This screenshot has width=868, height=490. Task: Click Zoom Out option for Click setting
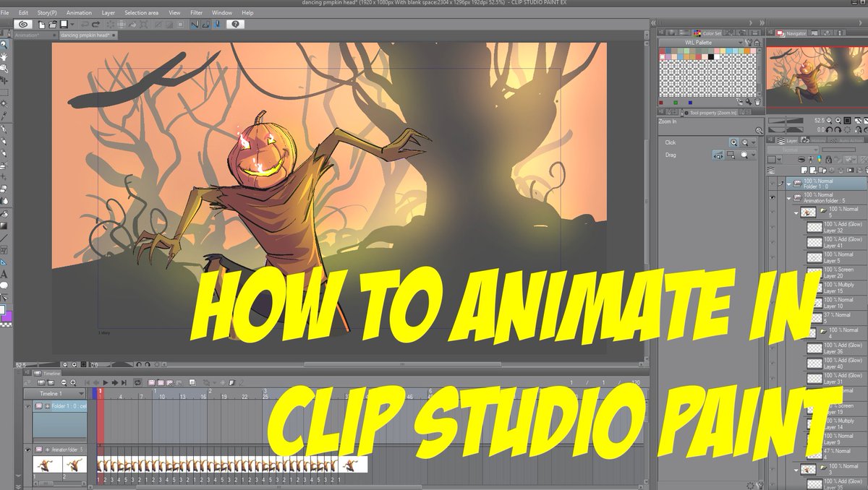click(x=744, y=142)
